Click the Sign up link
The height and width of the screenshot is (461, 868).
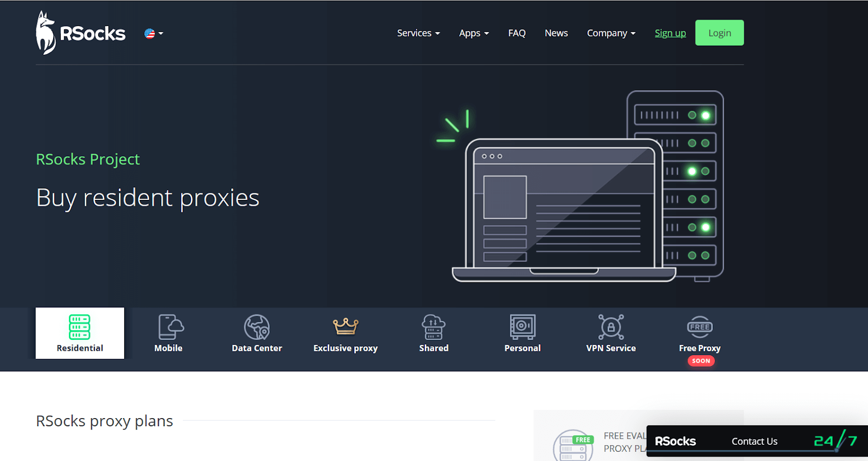(670, 33)
